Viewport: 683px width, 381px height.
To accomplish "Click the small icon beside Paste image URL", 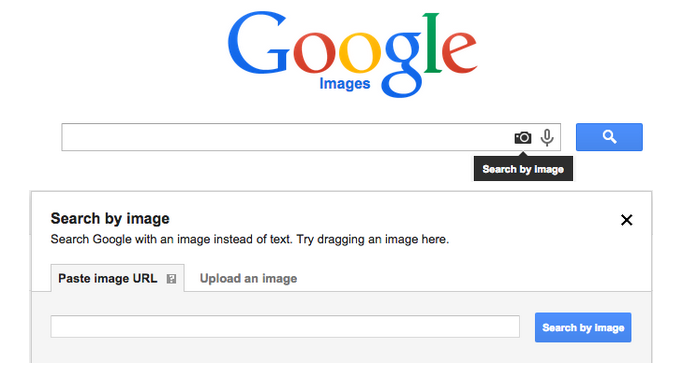I will [172, 279].
